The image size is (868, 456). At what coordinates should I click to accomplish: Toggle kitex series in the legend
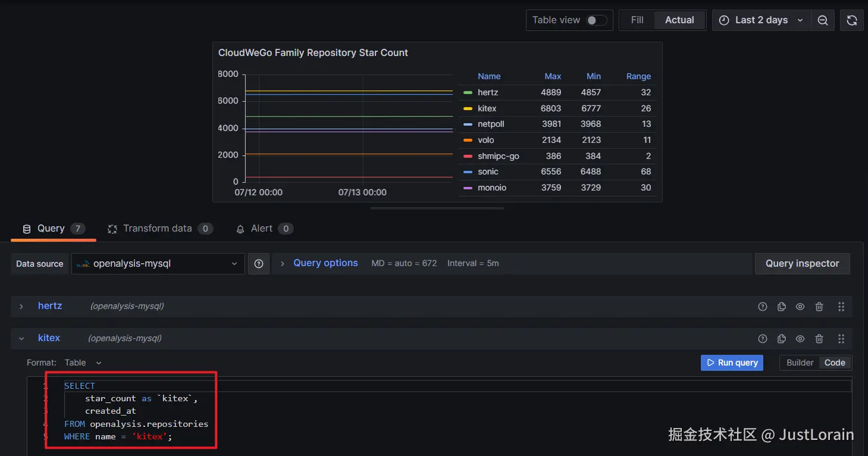coord(487,109)
